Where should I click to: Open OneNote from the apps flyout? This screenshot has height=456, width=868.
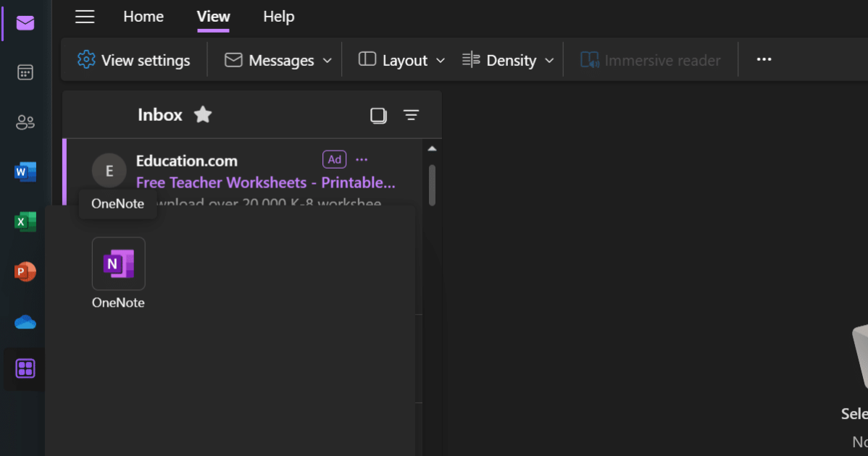pos(118,264)
